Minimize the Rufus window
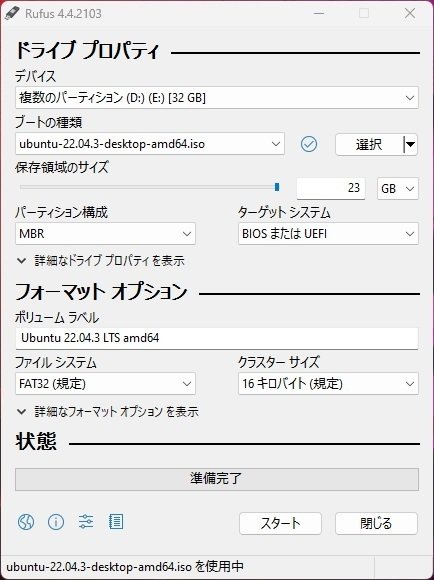Viewport: 434px width, 580px height. click(x=319, y=14)
